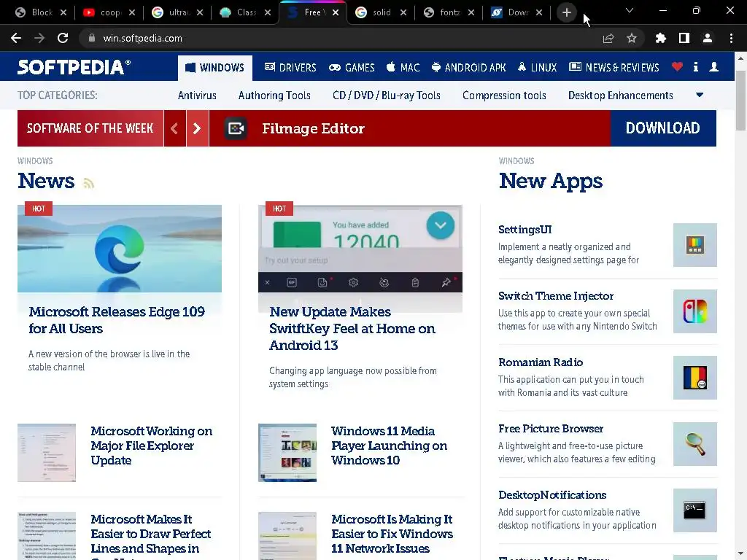Open the SettingsUI app title
This screenshot has height=560, width=747.
525,230
